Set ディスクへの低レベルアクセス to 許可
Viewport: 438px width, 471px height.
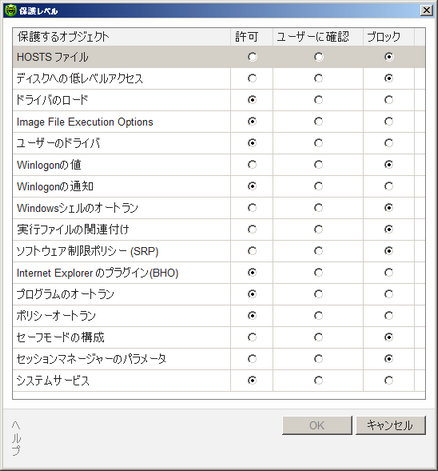[252, 78]
